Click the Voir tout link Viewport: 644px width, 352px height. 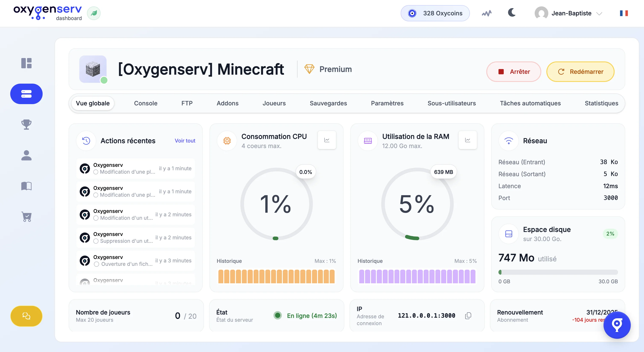pos(185,141)
